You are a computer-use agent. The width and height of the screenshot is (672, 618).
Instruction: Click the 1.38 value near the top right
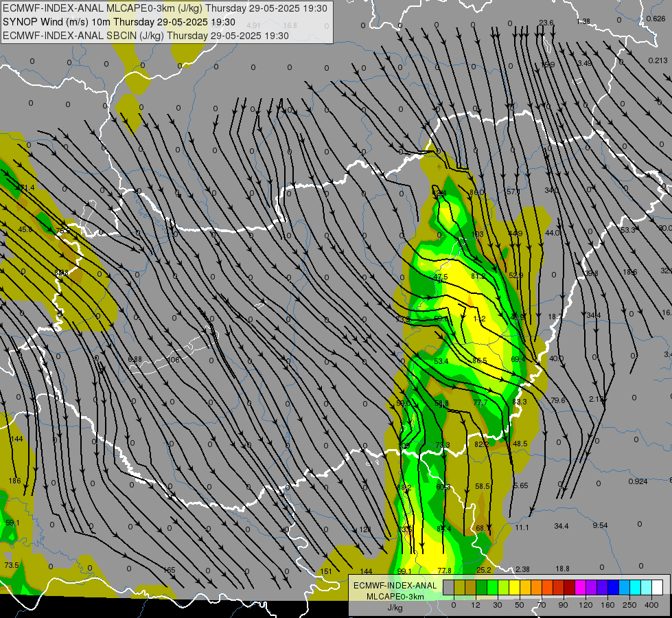[x=583, y=21]
